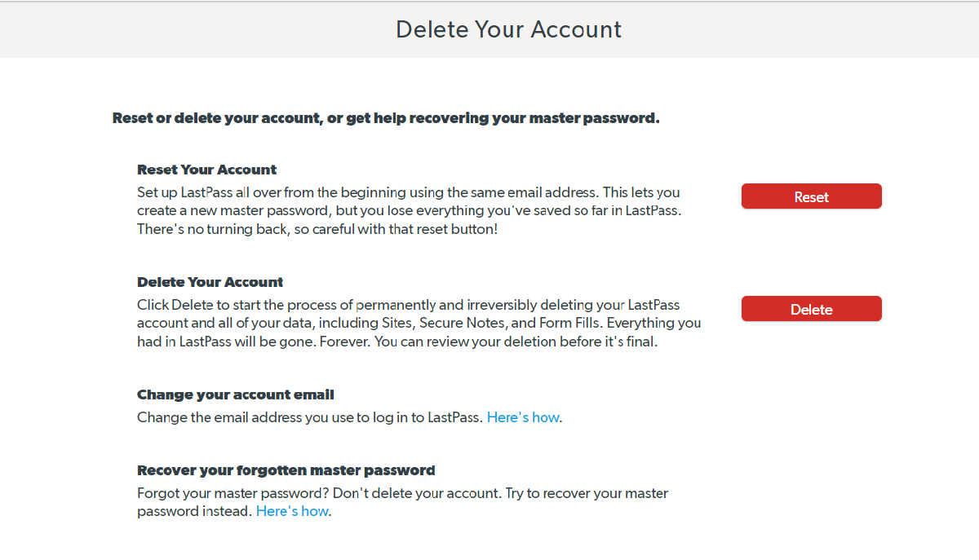This screenshot has width=979, height=560.
Task: Select the "Reset Your Account" section heading
Action: 206,170
